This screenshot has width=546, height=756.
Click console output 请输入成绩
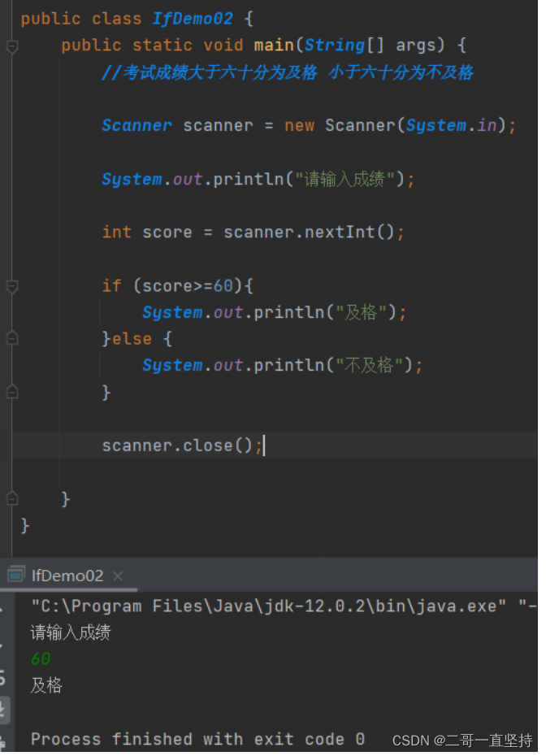71,632
